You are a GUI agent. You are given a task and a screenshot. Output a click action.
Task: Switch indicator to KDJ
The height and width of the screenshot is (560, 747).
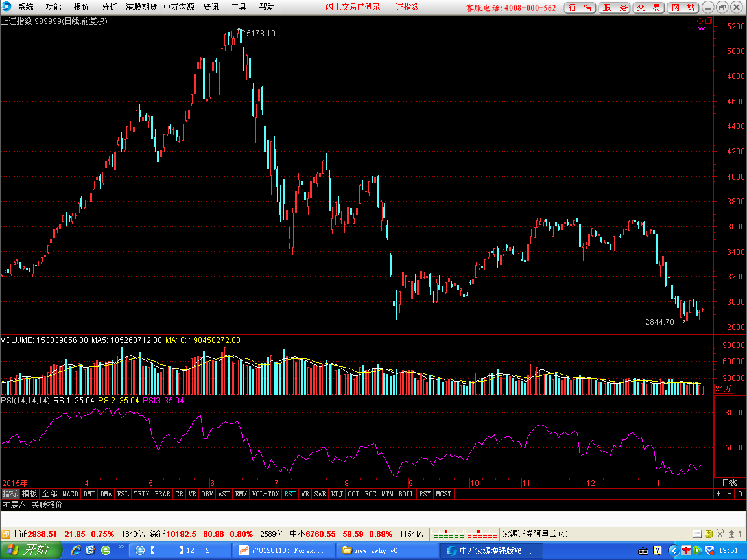[337, 494]
